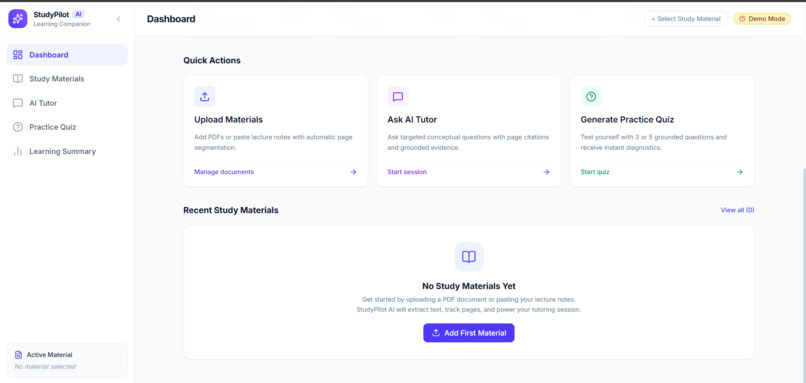The width and height of the screenshot is (806, 383).
Task: Click the upload icon on Upload Materials card
Action: (x=205, y=96)
